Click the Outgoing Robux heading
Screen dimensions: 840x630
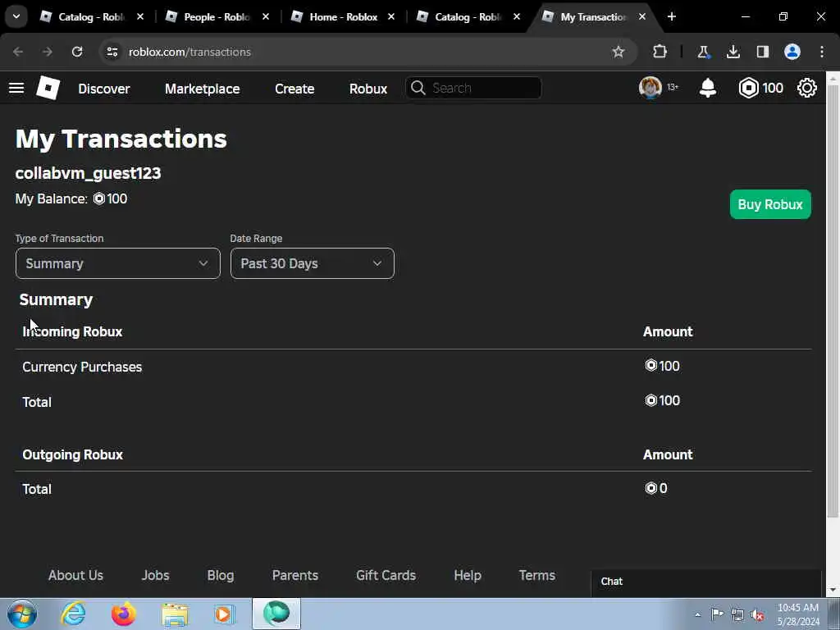point(72,454)
